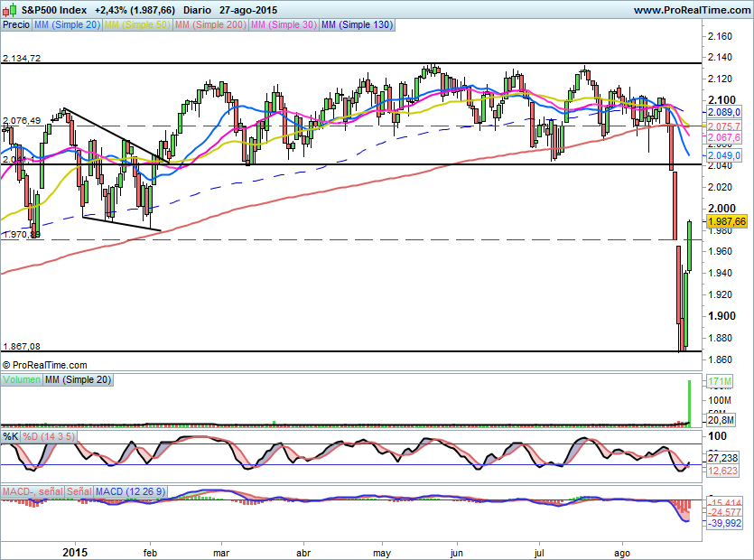Select the MM (Simple 30) legend
The width and height of the screenshot is (754, 560).
[284, 24]
